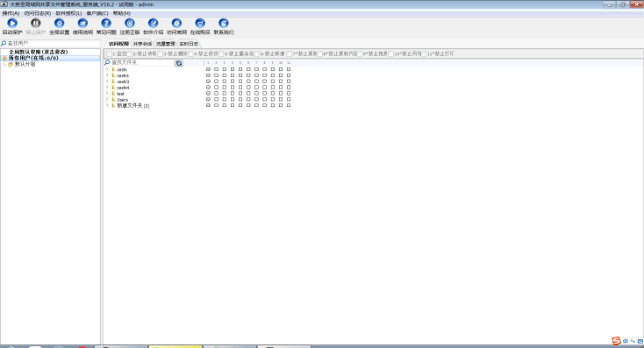Switch to the 访问权限 tab
The image size is (644, 348).
(118, 44)
